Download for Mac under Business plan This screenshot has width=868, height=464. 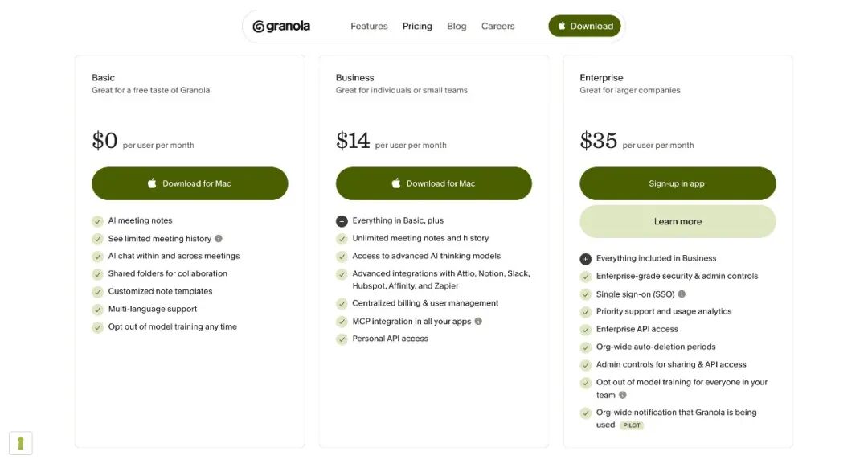point(434,183)
